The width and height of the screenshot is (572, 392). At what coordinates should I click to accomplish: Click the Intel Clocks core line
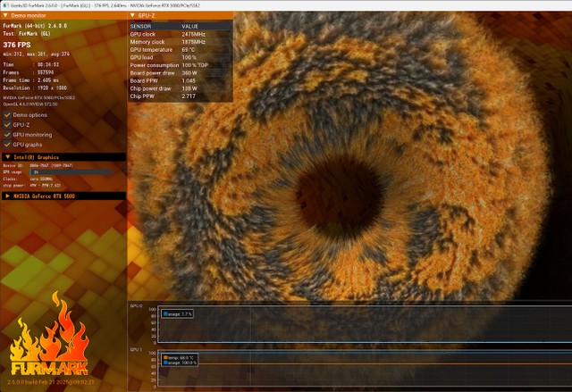28,179
